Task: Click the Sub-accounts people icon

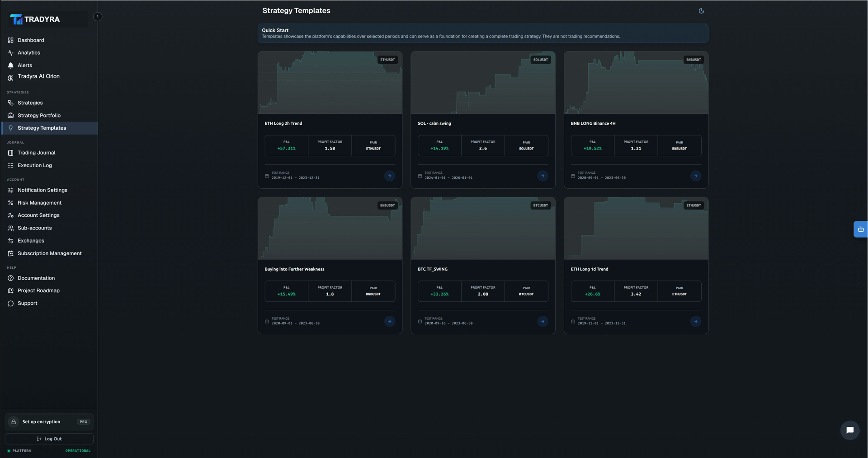Action: tap(10, 228)
